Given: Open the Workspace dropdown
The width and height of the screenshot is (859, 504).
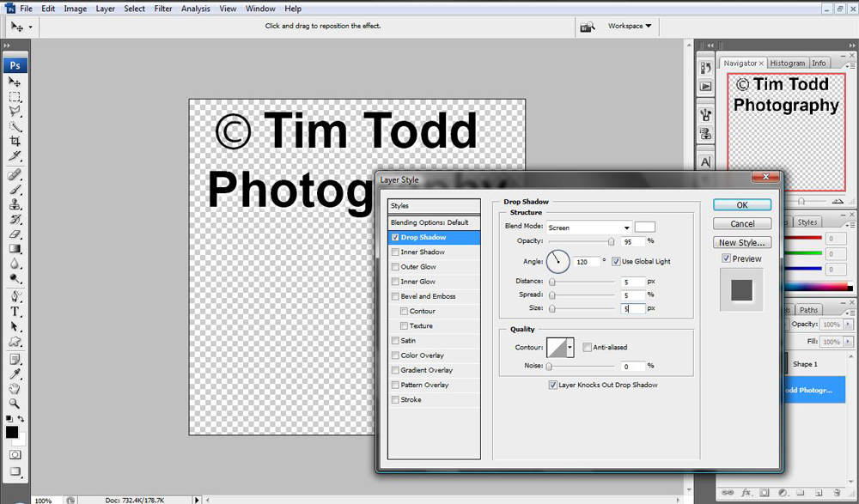Looking at the screenshot, I should point(630,26).
